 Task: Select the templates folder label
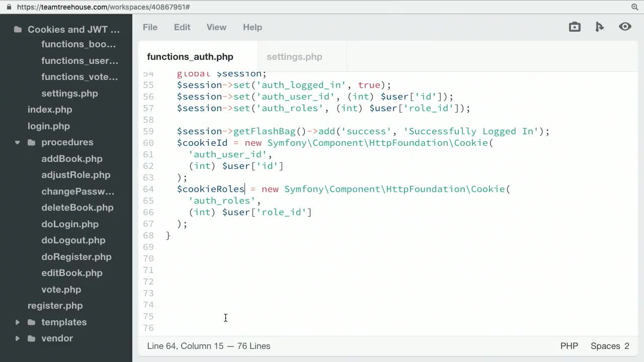tap(64, 322)
